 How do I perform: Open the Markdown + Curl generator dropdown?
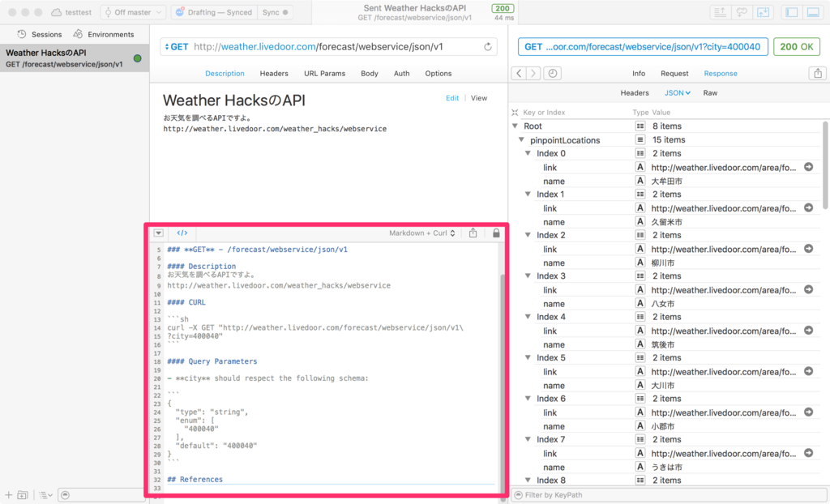point(421,233)
